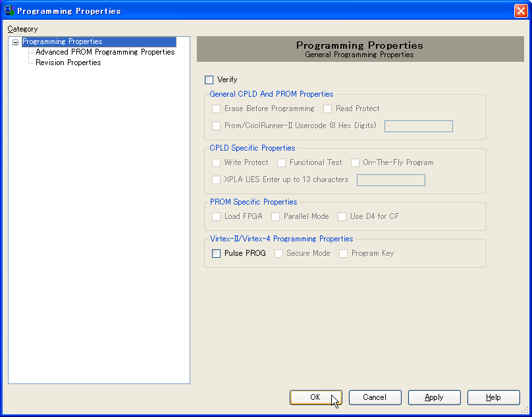532x417 pixels.
Task: Select Programming Properties in category tree
Action: point(63,41)
